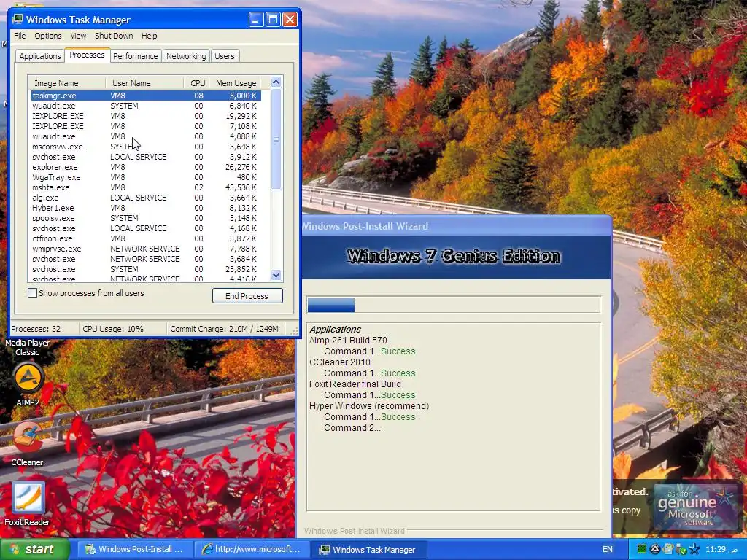The image size is (747, 560).
Task: Click the AIMP tray icon
Action: tap(655, 549)
